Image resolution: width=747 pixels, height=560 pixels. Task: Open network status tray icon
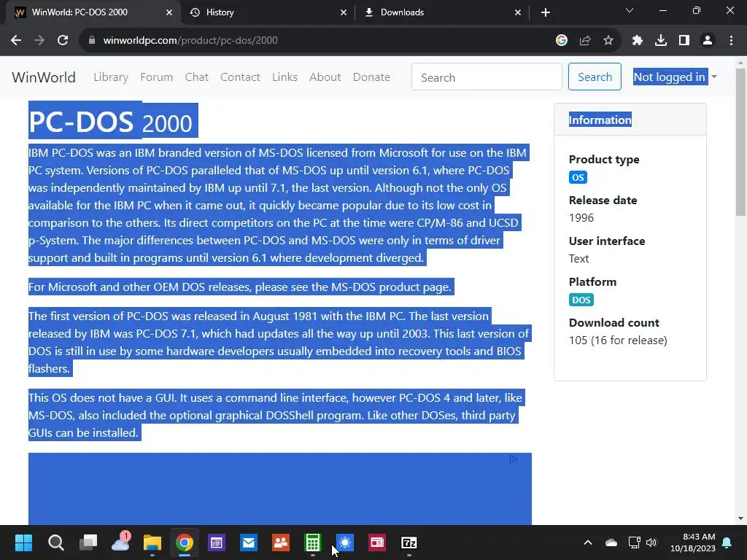[634, 542]
